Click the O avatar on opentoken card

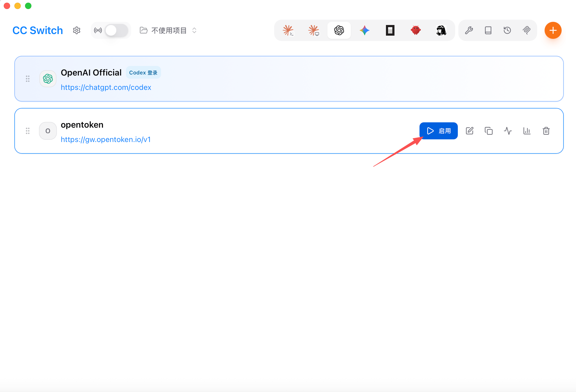click(48, 131)
